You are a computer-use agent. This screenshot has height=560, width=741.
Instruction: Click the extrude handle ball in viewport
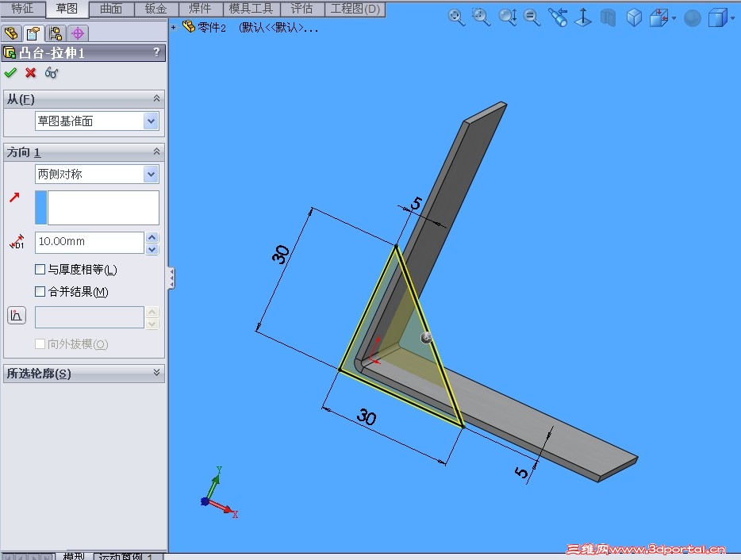tap(426, 337)
